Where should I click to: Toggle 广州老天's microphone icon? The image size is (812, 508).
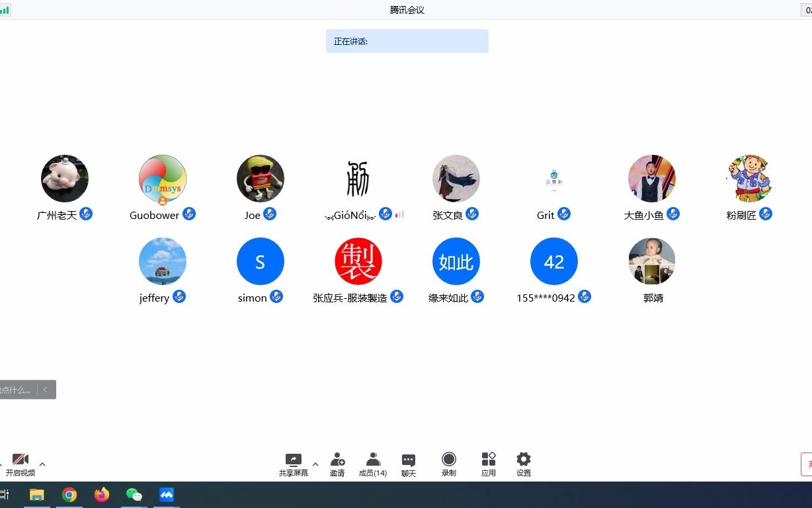click(x=87, y=214)
